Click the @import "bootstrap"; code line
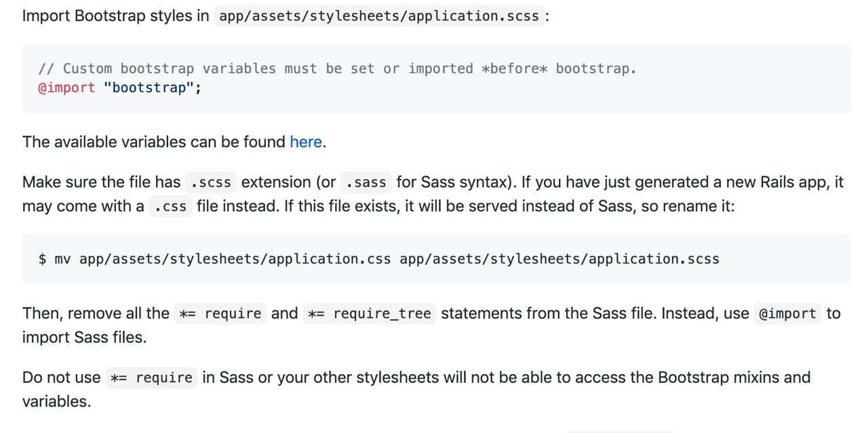 pyautogui.click(x=120, y=87)
